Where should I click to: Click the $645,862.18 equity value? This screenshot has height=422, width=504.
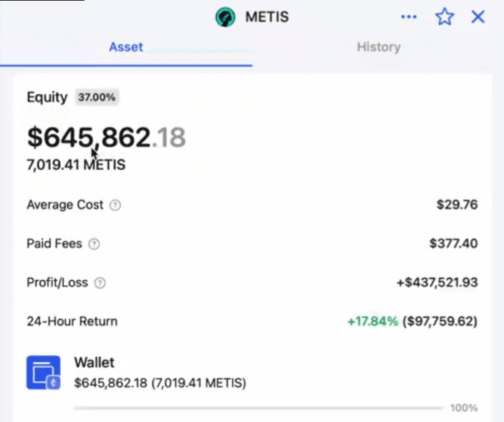pyautogui.click(x=106, y=137)
